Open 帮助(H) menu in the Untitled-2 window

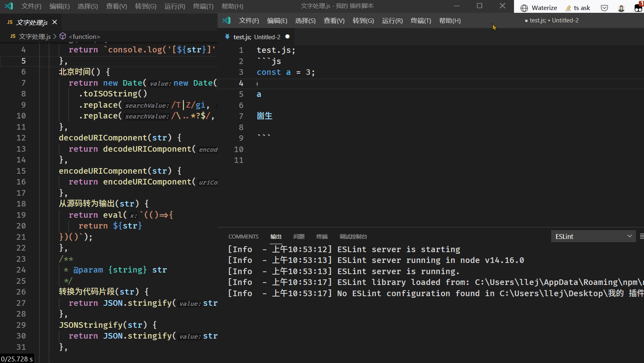(x=450, y=21)
